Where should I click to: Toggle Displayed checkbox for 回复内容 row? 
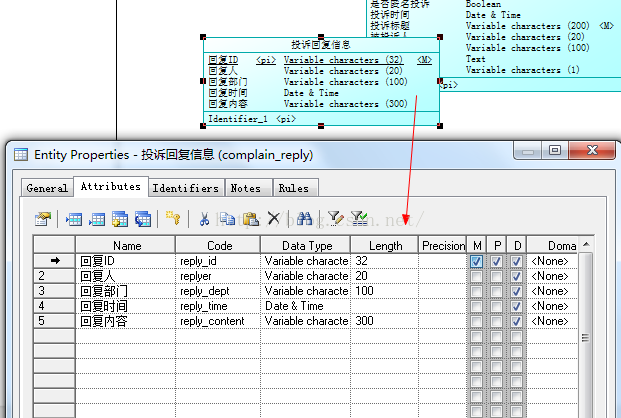coord(516,321)
